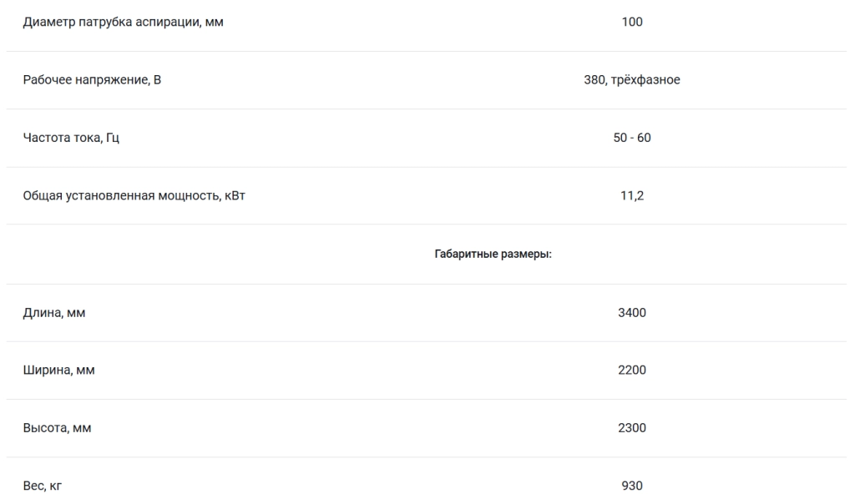Click the word 'размеры' in the section header
The image size is (855, 504).
click(526, 255)
